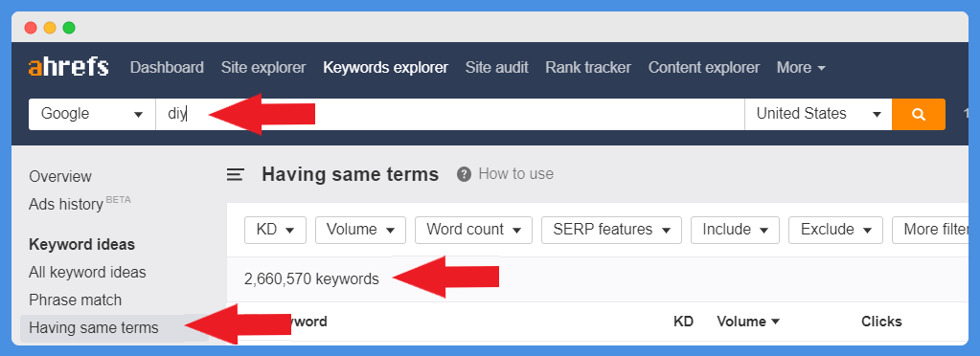The image size is (980, 356).
Task: Open the United States country dropdown
Action: pyautogui.click(x=818, y=114)
